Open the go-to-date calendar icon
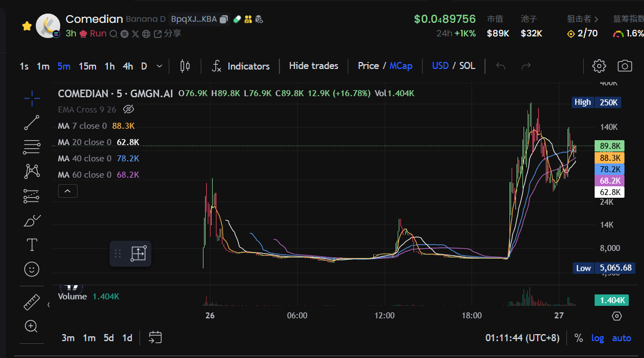 (155, 338)
